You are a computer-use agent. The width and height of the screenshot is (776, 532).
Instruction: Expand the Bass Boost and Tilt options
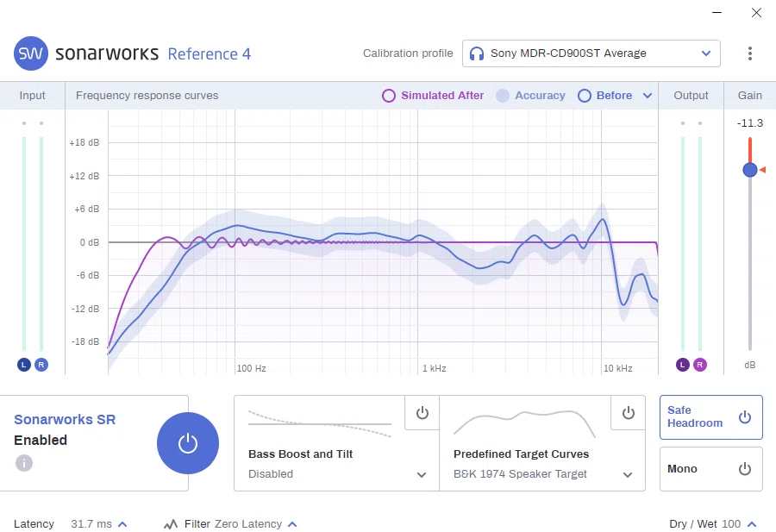click(422, 474)
